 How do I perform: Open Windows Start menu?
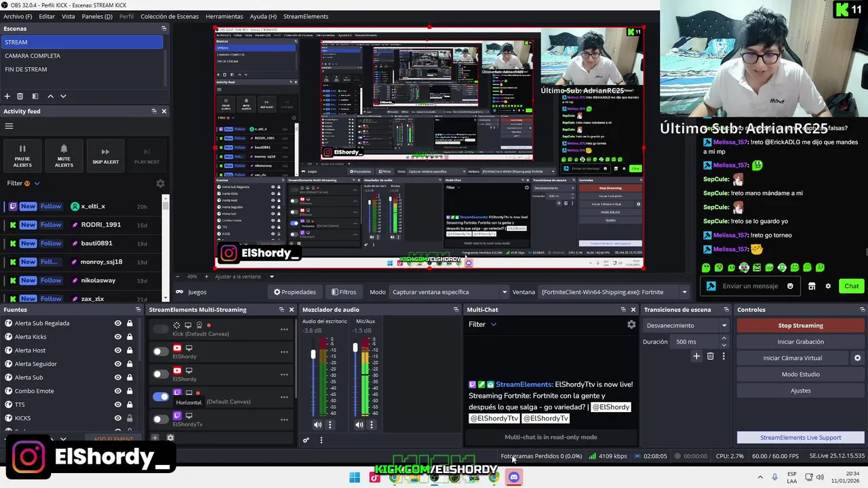[x=355, y=477]
